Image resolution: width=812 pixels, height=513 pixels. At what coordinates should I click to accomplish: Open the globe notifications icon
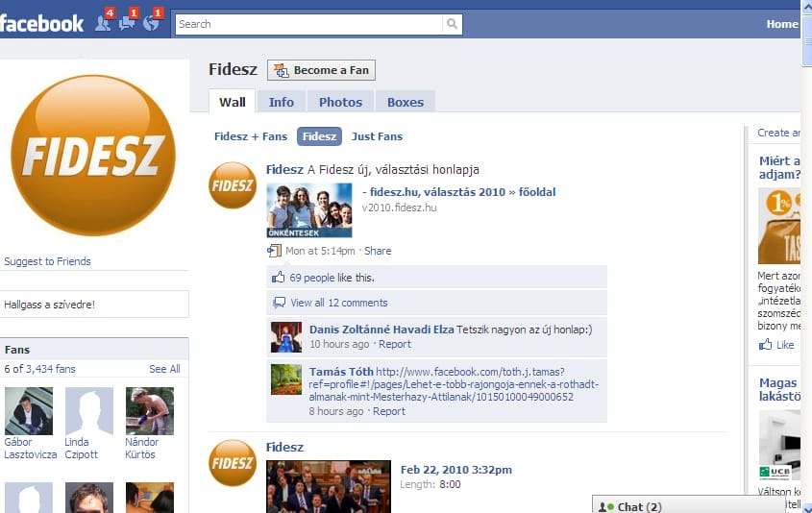click(x=151, y=23)
